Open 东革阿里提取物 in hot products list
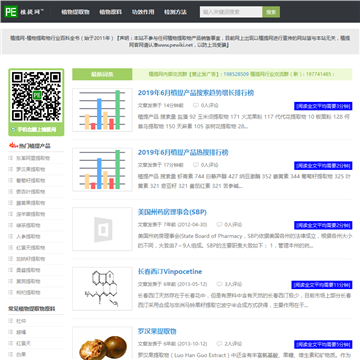Image resolution: width=360 pixels, height=360 pixels. [33, 158]
